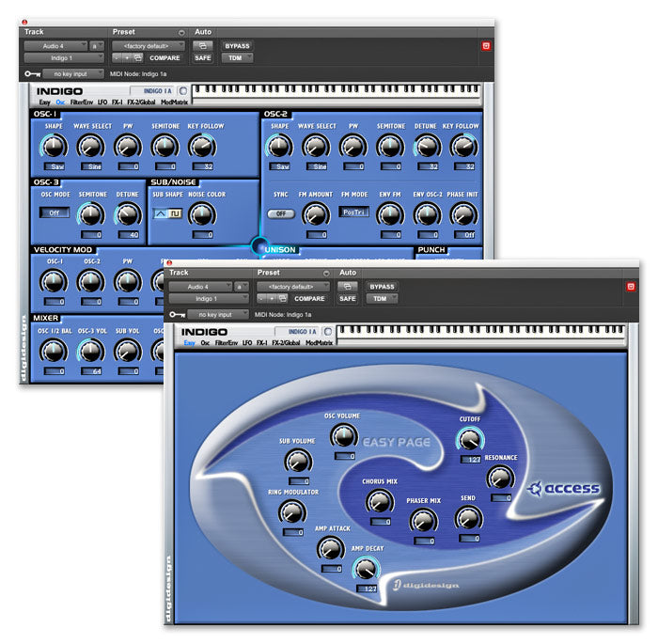Click the Access logo on Easy Page
This screenshot has height=644, width=658.
564,489
